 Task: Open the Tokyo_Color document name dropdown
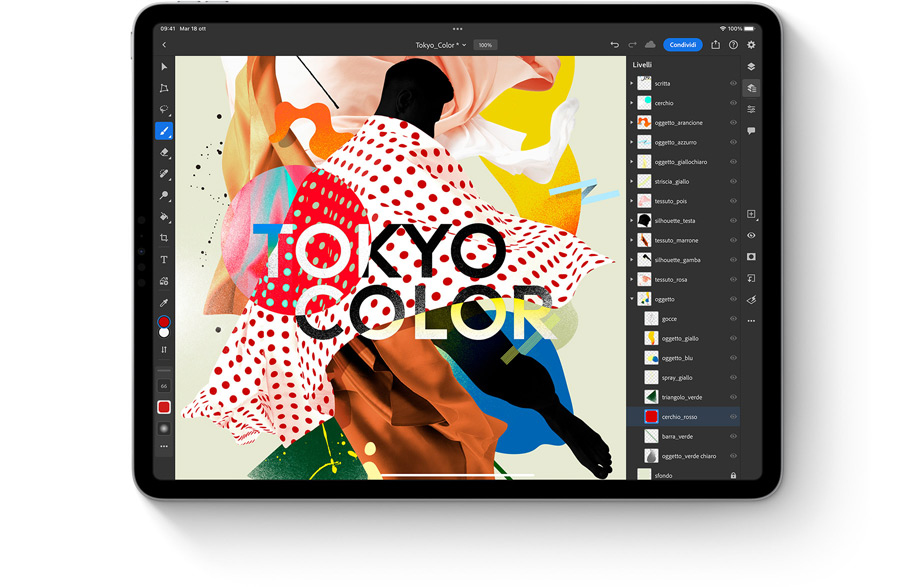(441, 45)
